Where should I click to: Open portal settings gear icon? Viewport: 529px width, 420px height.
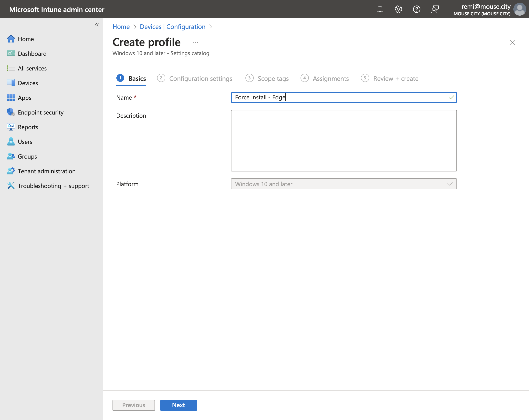pyautogui.click(x=398, y=9)
